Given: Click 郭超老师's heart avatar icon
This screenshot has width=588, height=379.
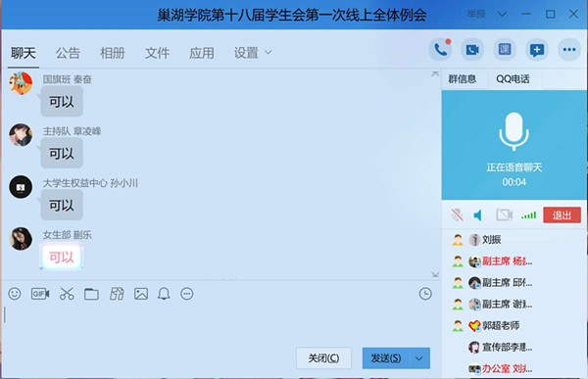Looking at the screenshot, I should tap(474, 326).
